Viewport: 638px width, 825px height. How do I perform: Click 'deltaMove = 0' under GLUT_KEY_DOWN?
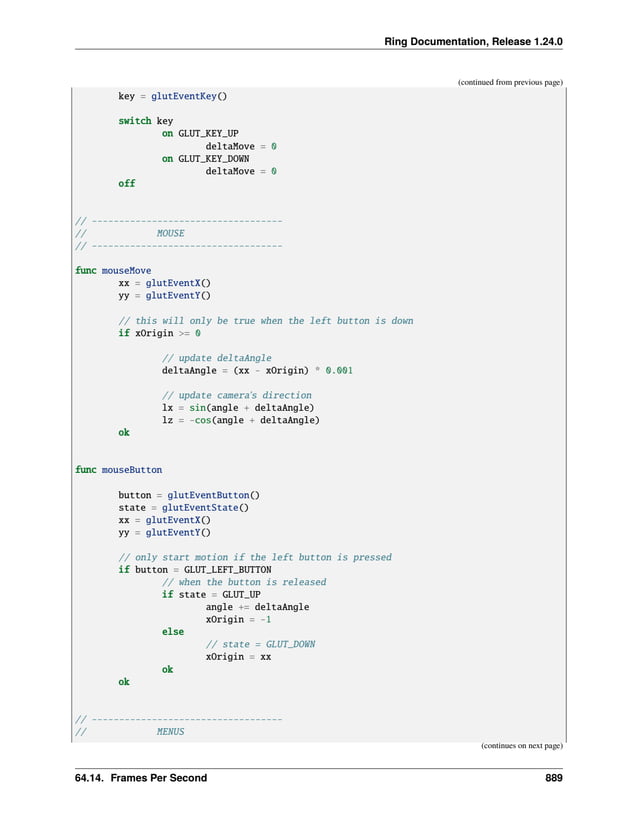pyautogui.click(x=241, y=171)
